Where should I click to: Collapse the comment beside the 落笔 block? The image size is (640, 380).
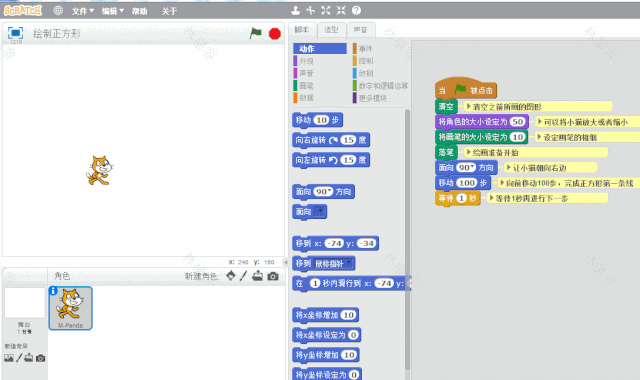coord(469,152)
